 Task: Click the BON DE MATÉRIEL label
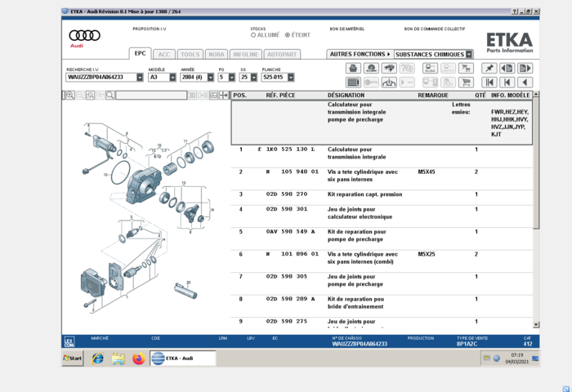click(347, 29)
